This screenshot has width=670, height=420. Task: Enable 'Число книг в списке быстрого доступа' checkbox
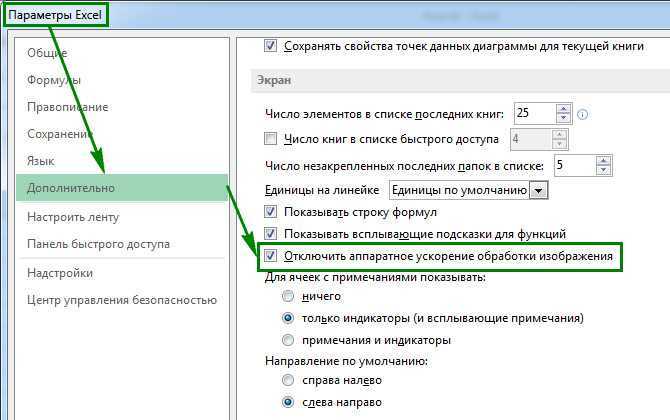[270, 138]
